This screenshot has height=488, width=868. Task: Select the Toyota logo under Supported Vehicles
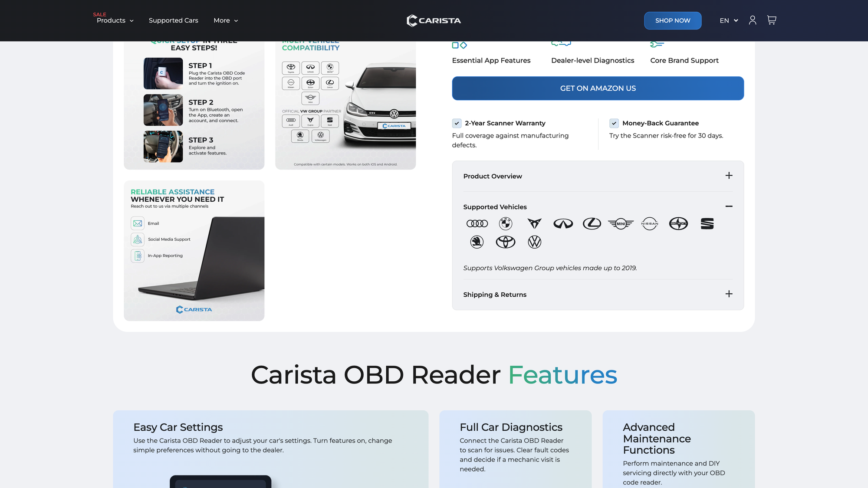pyautogui.click(x=506, y=242)
